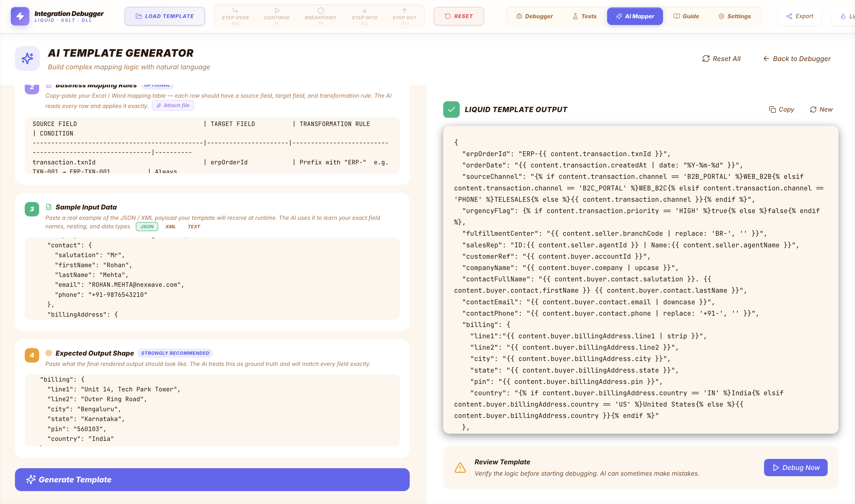Click the Strongly Recommended badge
855x504 pixels.
[x=175, y=353]
